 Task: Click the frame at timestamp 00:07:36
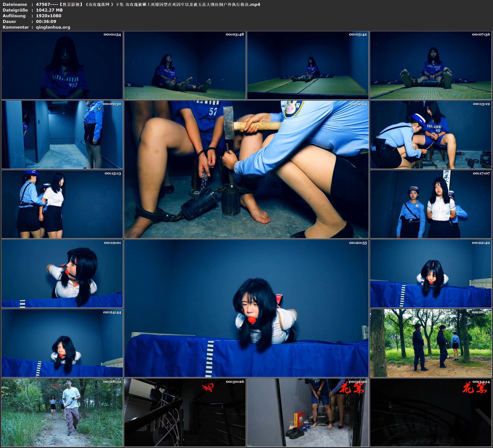point(431,65)
